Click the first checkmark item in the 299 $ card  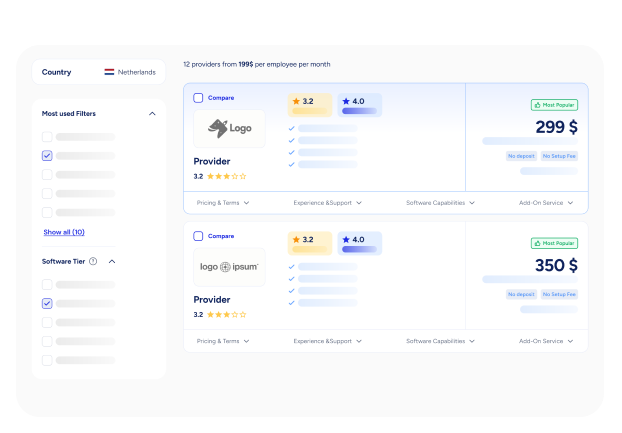pos(323,128)
